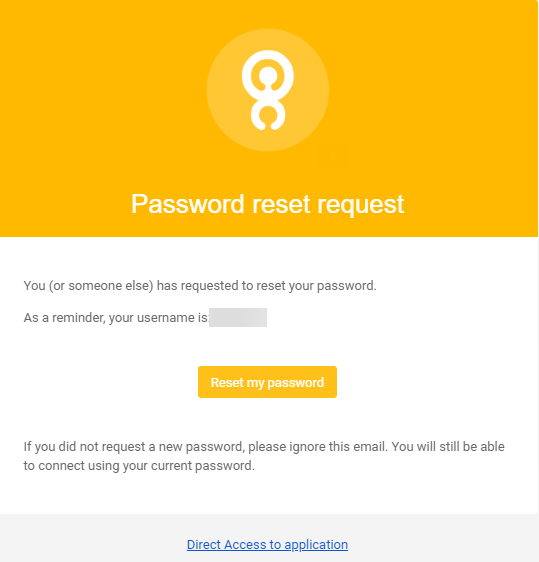Image resolution: width=539 pixels, height=562 pixels.
Task: Open the Direct Access to application link
Action: click(267, 544)
